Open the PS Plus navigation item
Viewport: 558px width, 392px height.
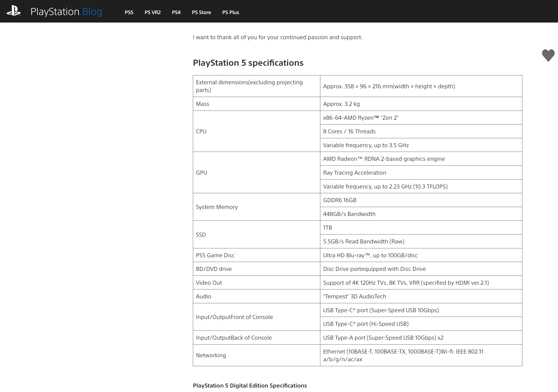[x=231, y=12]
